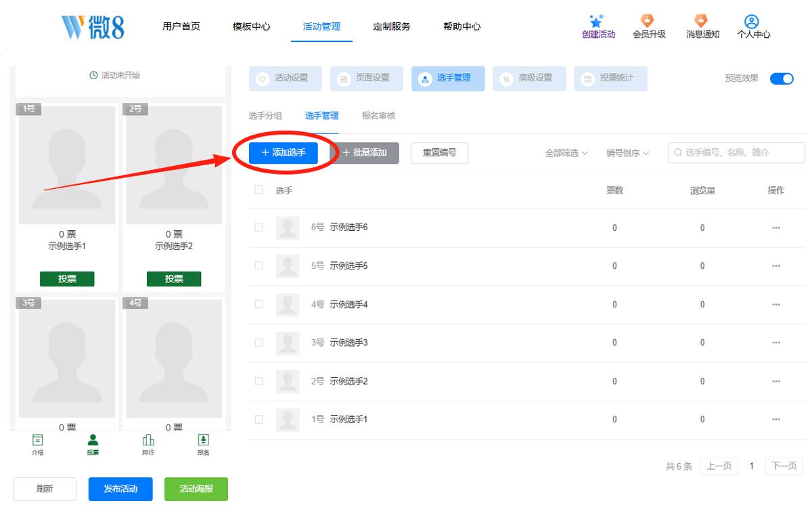Click the 发布活动 button
The height and width of the screenshot is (524, 812).
click(x=120, y=489)
